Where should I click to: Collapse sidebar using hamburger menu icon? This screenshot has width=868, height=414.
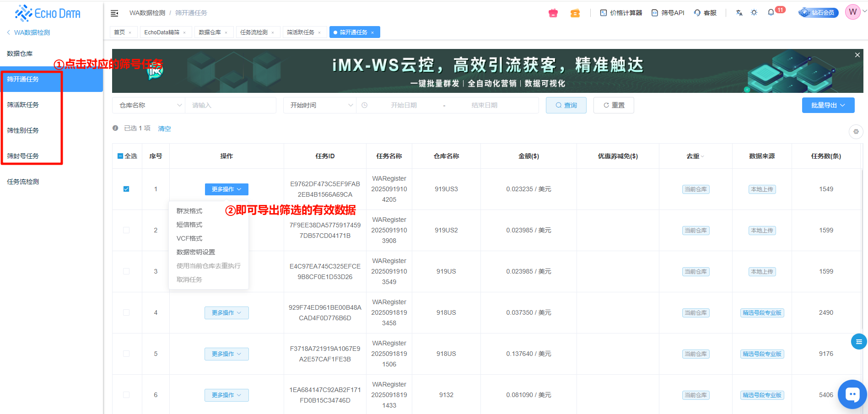114,13
